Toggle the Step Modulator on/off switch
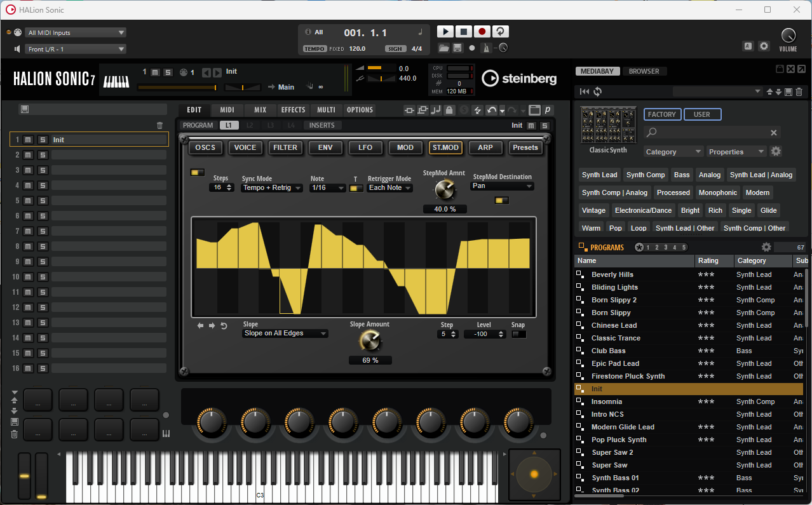This screenshot has width=812, height=505. (198, 172)
